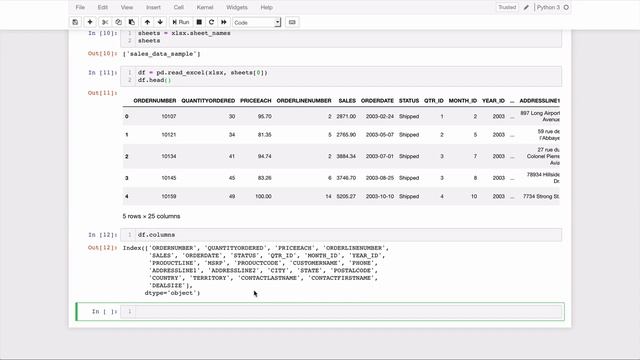Open the Edit menu
Screen dimensions: 640x360
[103, 7]
